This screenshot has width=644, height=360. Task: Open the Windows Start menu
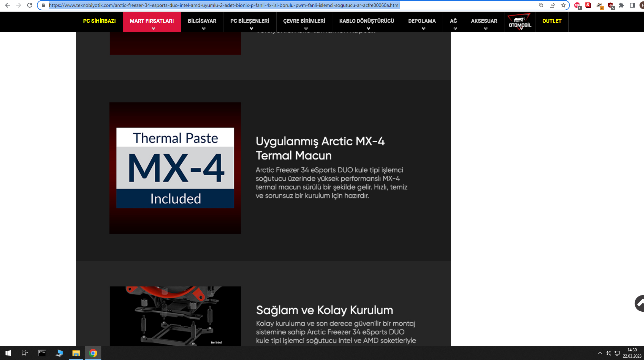(8, 353)
